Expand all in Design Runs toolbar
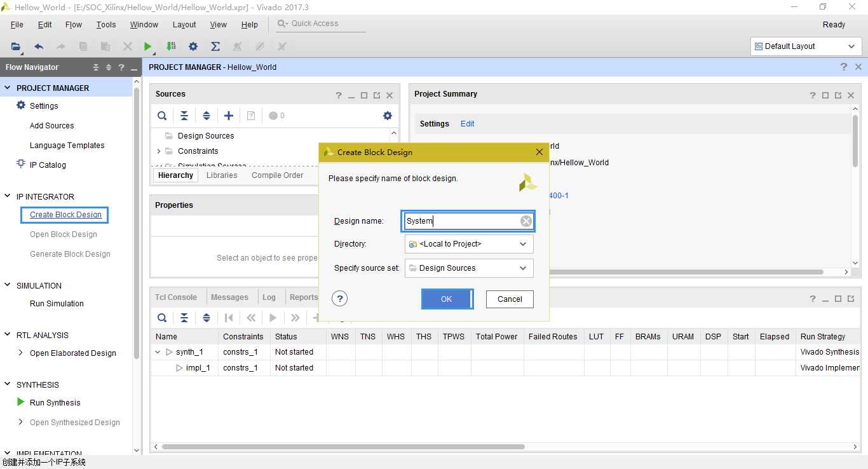Viewport: 868px width, 469px height. click(207, 318)
